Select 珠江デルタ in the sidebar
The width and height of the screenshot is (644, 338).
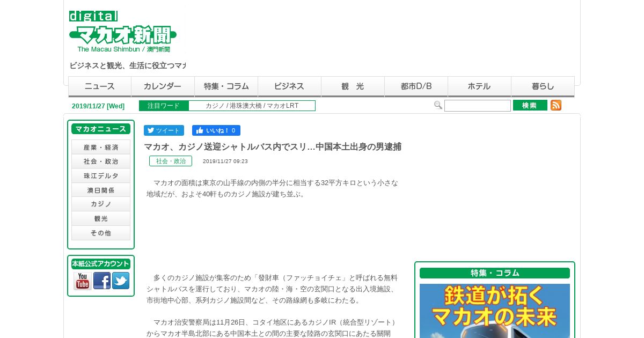(x=101, y=175)
